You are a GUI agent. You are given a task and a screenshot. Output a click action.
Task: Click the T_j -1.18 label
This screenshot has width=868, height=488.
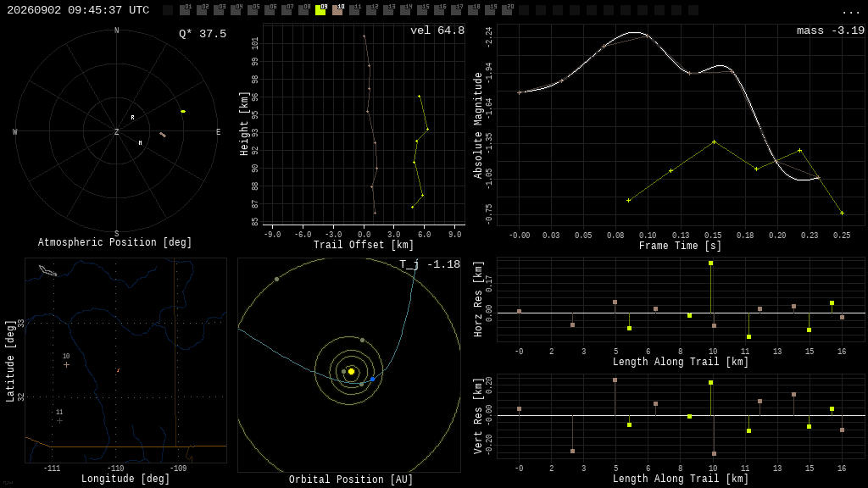pyautogui.click(x=430, y=264)
